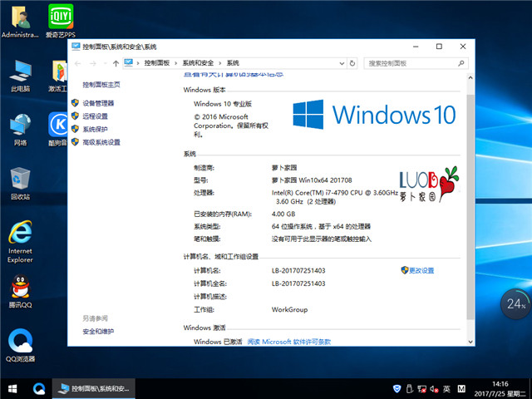This screenshot has width=532, height=399.
Task: Open 控制面板主页 link
Action: coord(101,85)
